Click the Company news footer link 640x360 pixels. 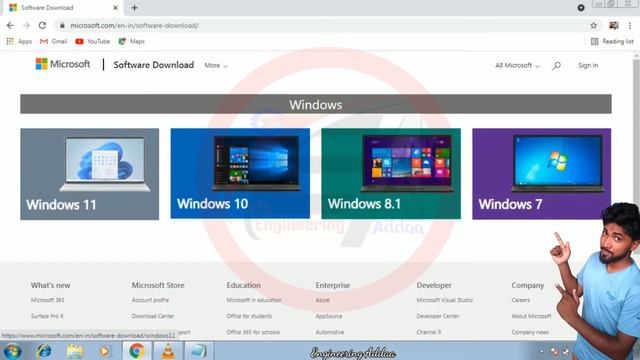point(530,332)
